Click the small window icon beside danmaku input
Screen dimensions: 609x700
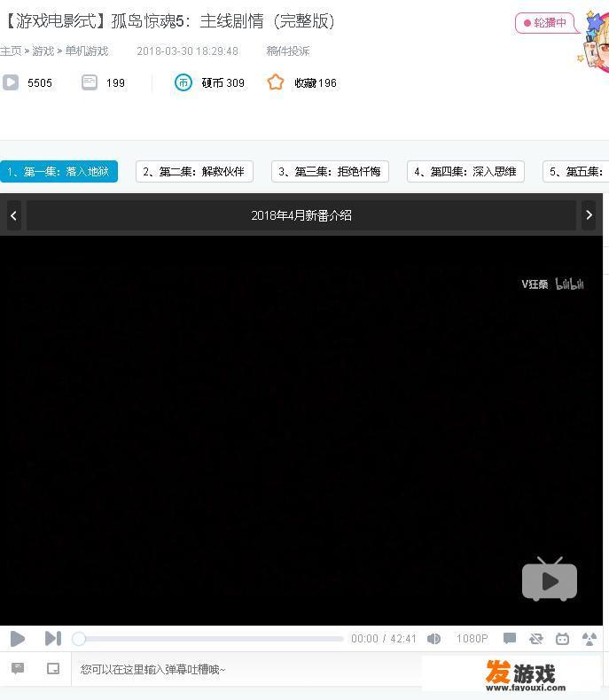53,668
